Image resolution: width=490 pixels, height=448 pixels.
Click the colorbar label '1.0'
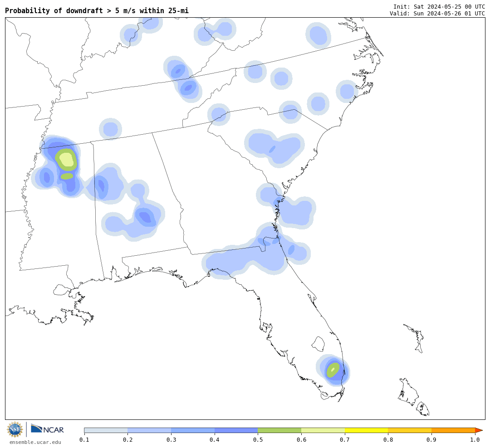click(475, 440)
